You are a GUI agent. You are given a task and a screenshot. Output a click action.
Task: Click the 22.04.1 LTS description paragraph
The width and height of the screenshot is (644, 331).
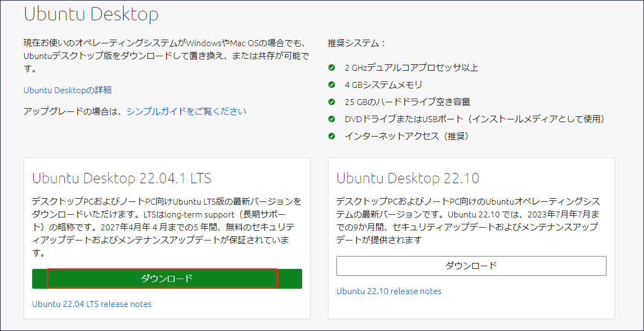(x=166, y=227)
